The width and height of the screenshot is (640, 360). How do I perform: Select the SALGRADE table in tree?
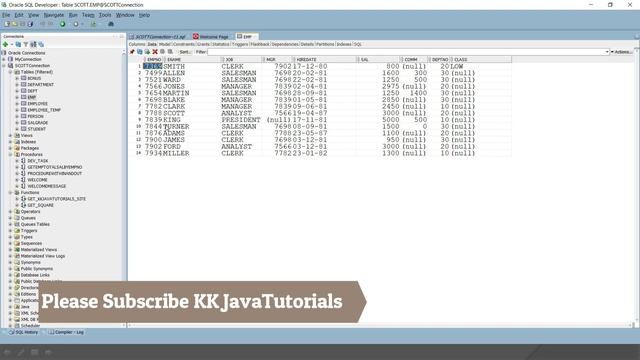coord(38,122)
